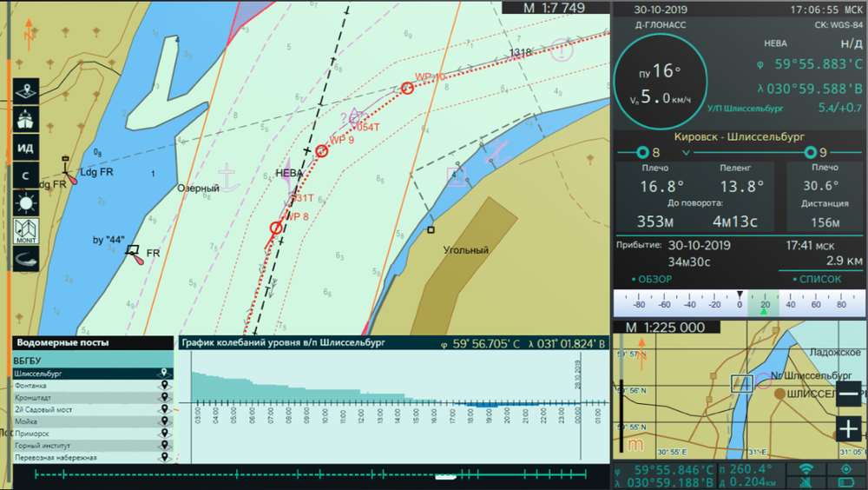Zoom in the overview map with plus

(848, 429)
